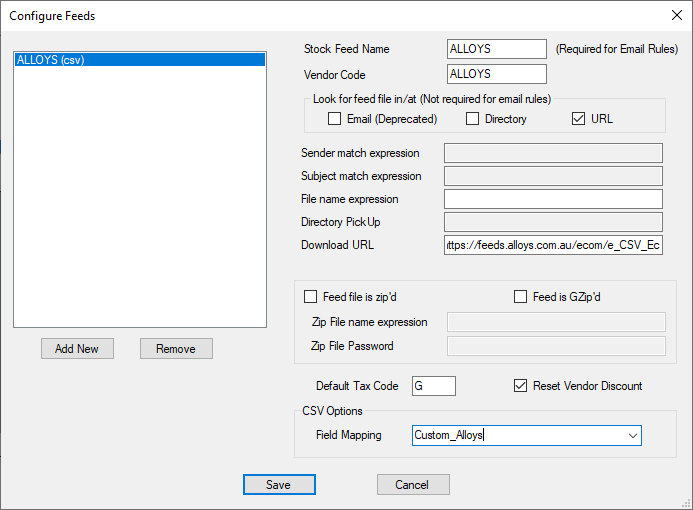
Task: Enable the Directory checkbox
Action: point(473,119)
